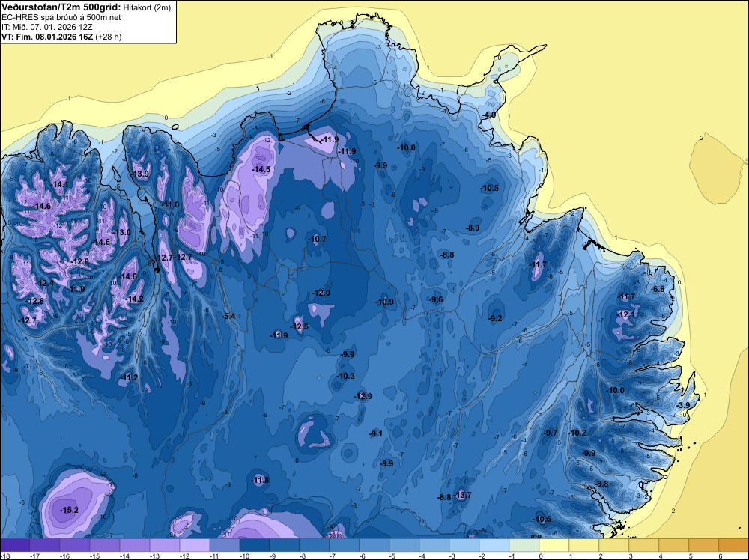This screenshot has height=560, width=749.
Task: Click the -13.9 temperature label
Action: [x=139, y=174]
